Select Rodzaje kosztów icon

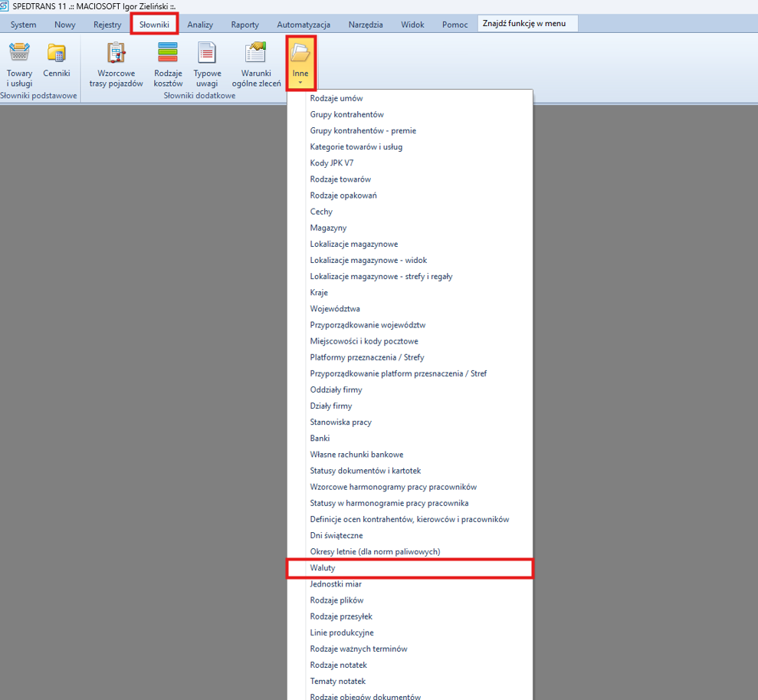click(168, 54)
